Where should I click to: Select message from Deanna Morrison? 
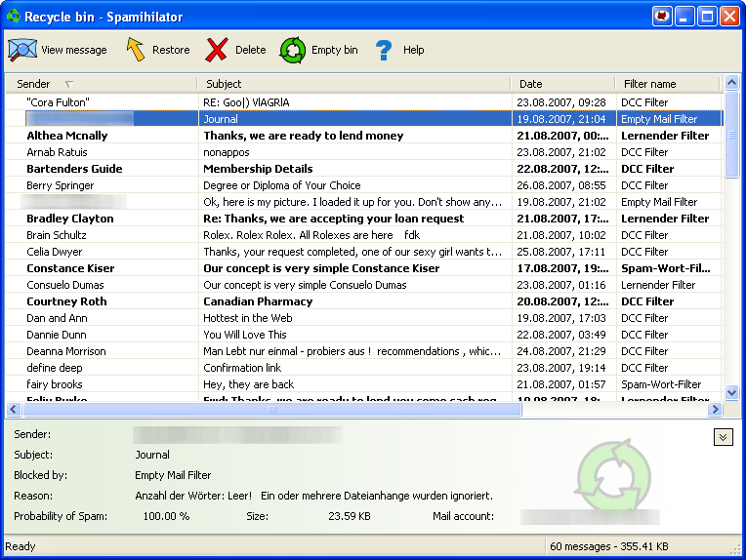click(64, 351)
